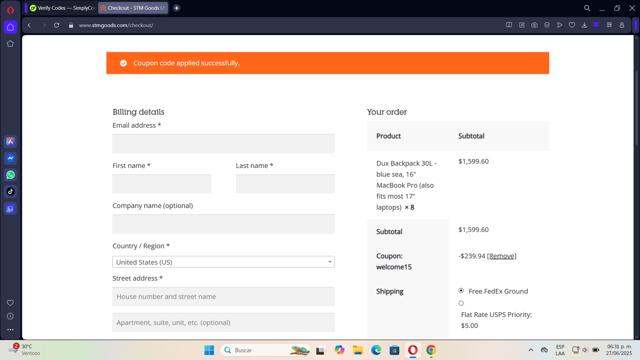The height and width of the screenshot is (360, 640).
Task: Open the tab search magnifier icon
Action: 587,8
